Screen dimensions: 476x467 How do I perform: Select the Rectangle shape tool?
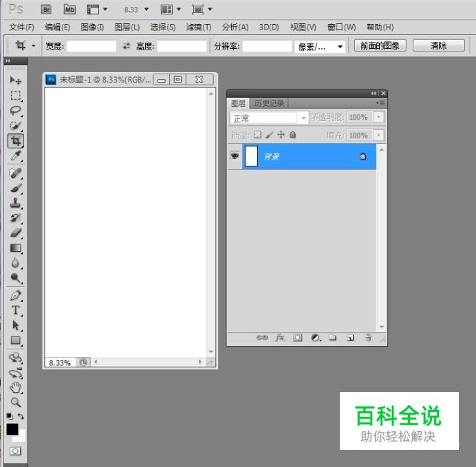(16, 340)
